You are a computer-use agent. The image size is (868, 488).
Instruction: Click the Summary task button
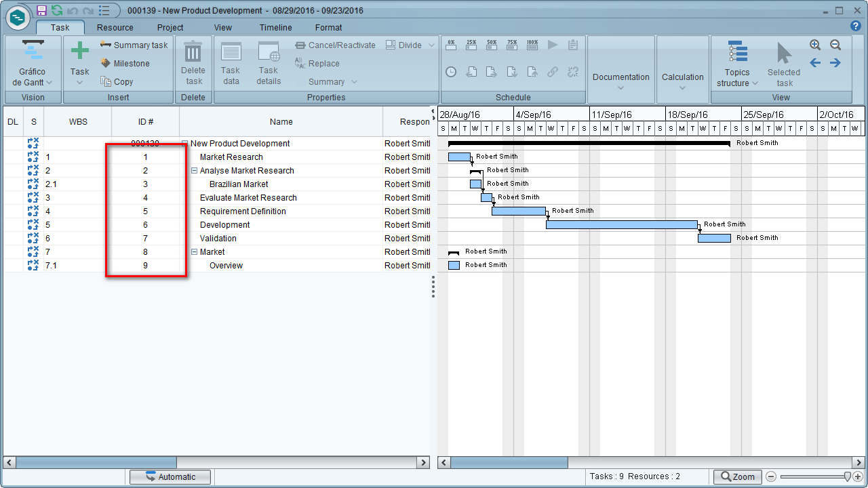click(x=134, y=45)
